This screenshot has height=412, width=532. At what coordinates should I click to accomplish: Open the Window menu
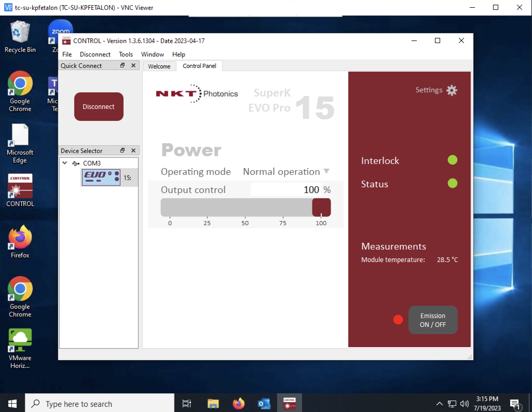152,54
